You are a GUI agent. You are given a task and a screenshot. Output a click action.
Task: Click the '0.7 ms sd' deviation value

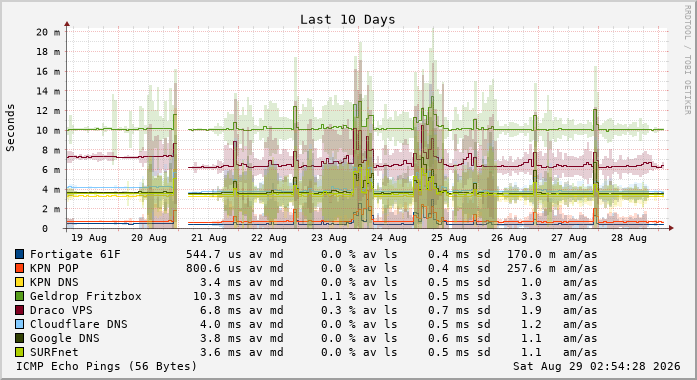(x=459, y=310)
